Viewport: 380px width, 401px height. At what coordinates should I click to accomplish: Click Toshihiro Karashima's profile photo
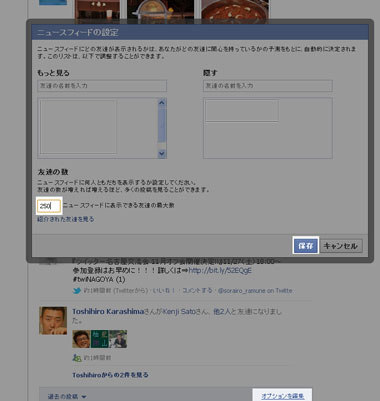[53, 320]
